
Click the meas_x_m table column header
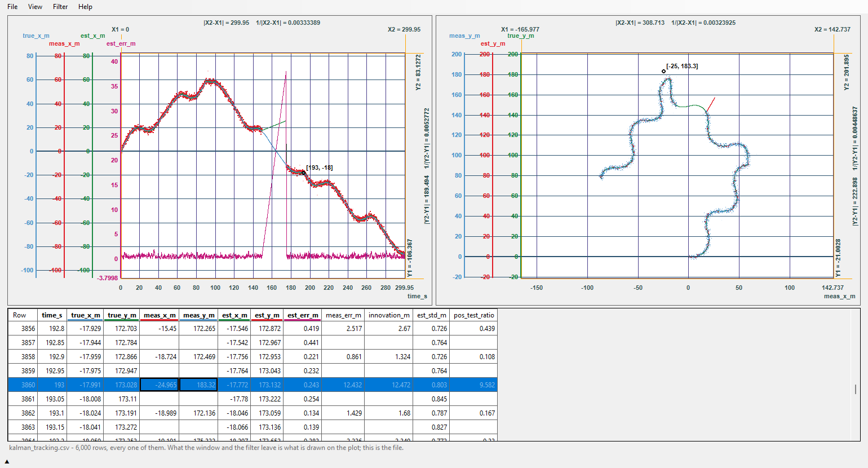(x=160, y=315)
